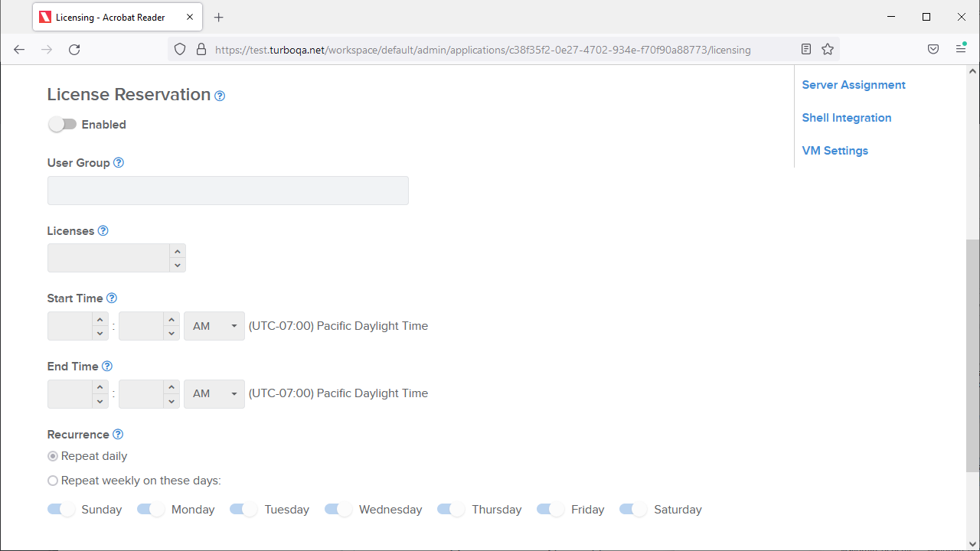Click the Acrobat Reader tab favicon
This screenshot has height=551, width=980.
(x=45, y=17)
